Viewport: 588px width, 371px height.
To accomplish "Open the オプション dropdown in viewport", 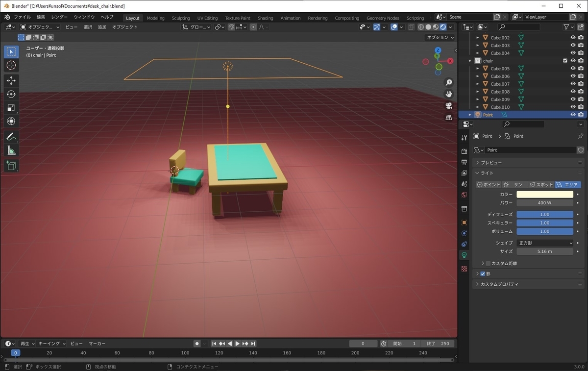I will click(440, 38).
